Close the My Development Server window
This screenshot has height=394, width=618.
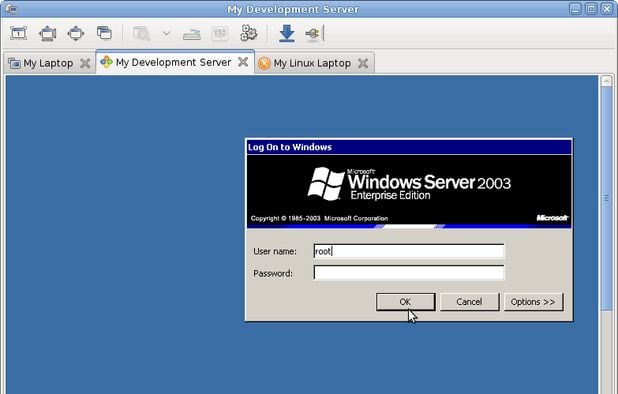607,9
